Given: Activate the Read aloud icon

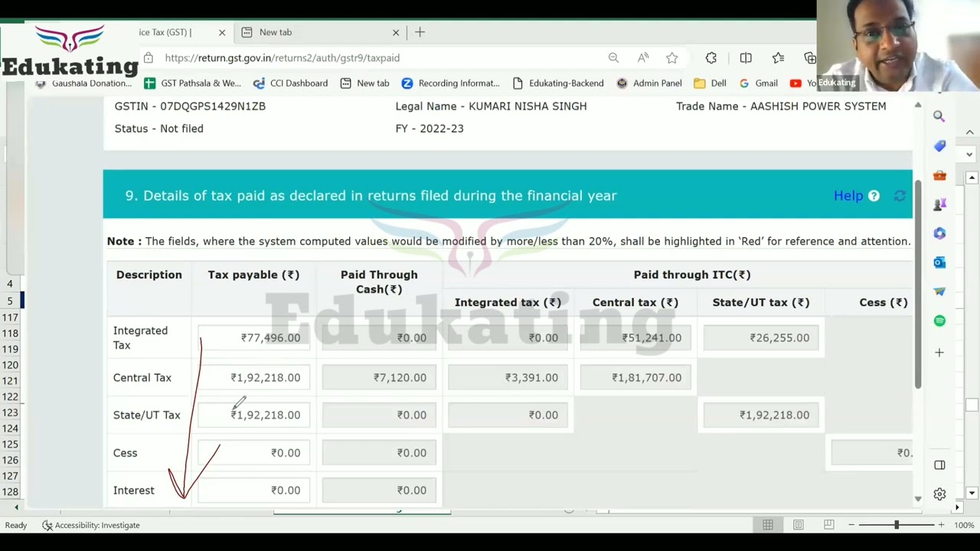Looking at the screenshot, I should pyautogui.click(x=643, y=57).
